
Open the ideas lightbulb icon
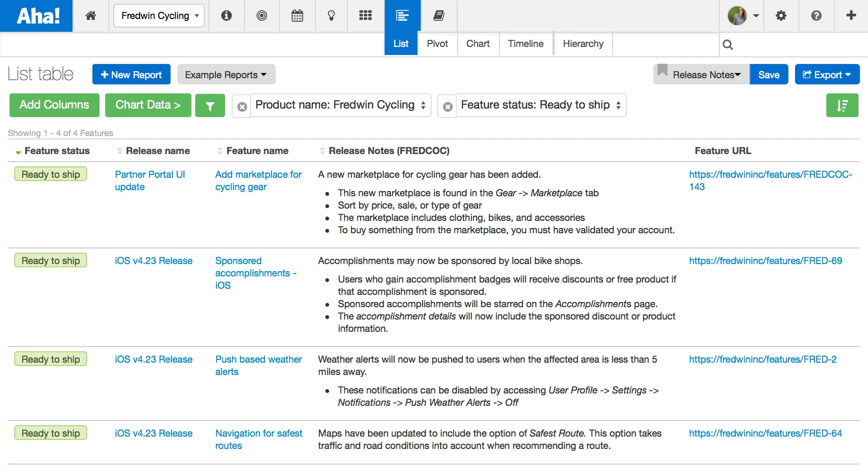pyautogui.click(x=331, y=16)
